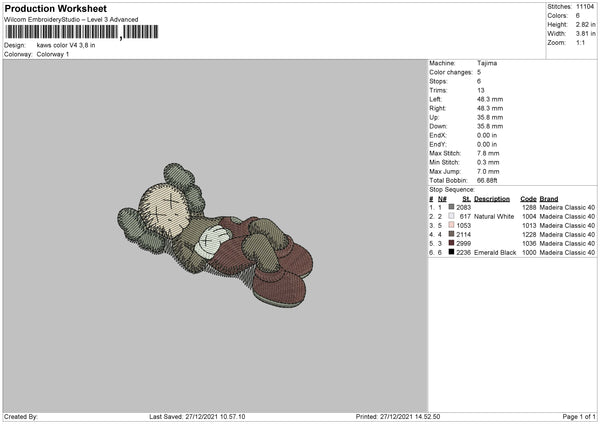Click the Max Stitch value 7.8 mm
This screenshot has height=424, width=600.
point(488,153)
